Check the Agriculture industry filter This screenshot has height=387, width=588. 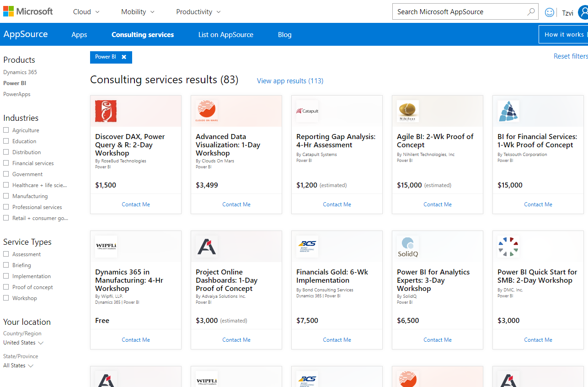(x=6, y=130)
